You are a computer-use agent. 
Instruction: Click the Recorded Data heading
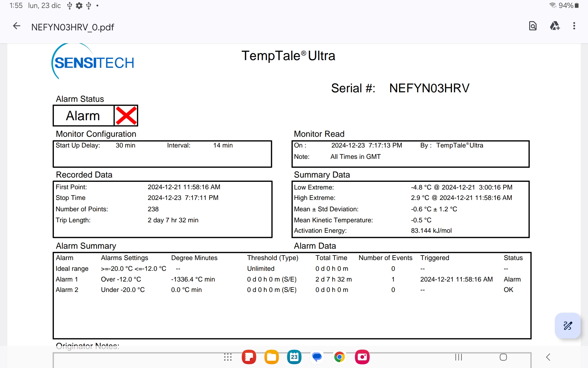click(84, 175)
